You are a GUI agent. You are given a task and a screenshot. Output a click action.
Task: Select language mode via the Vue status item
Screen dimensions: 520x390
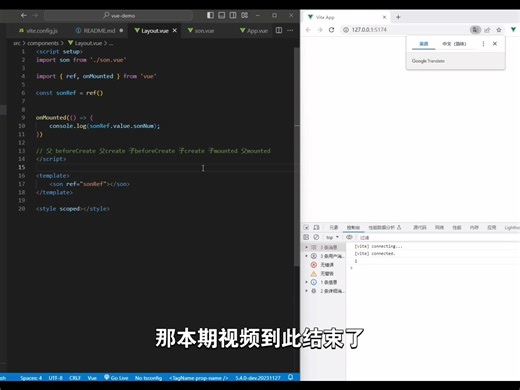(92, 378)
